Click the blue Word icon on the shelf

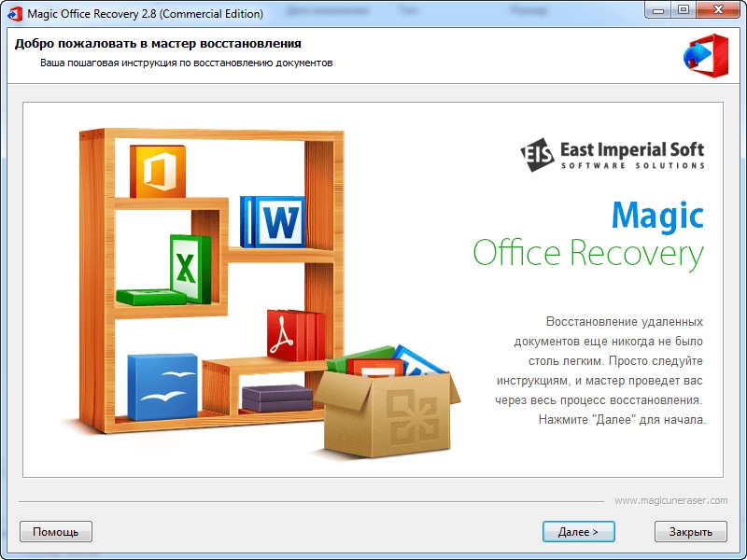273,222
